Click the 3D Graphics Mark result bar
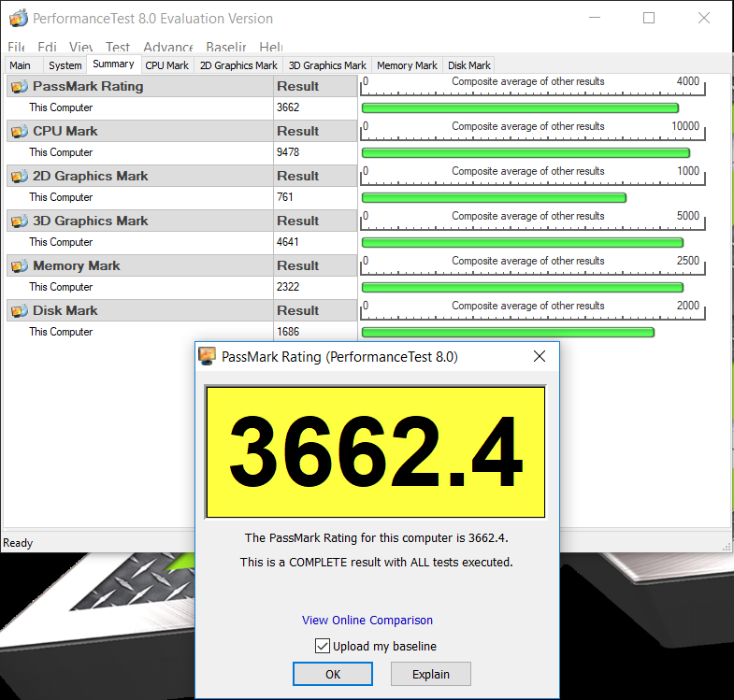This screenshot has width=734, height=700. [x=523, y=242]
